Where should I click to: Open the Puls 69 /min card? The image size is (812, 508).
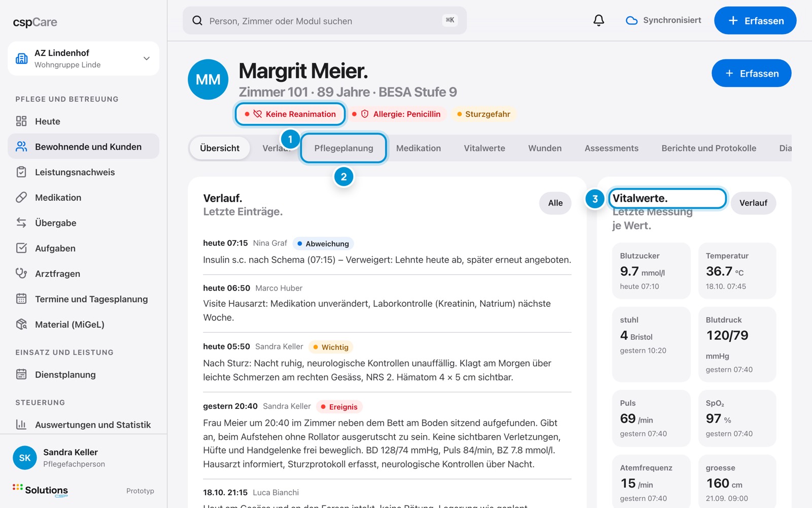coord(651,418)
